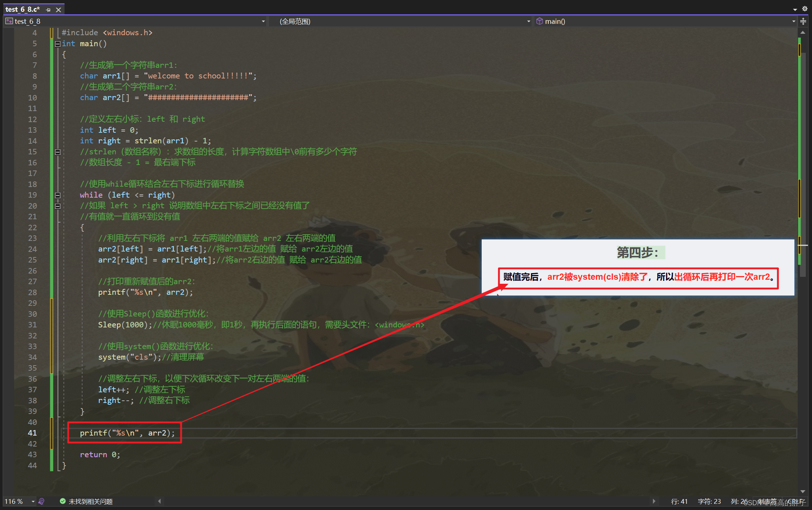Screen dimensions: 812x510
Task: Collapse the strlen comment block at line 15
Action: [58, 152]
